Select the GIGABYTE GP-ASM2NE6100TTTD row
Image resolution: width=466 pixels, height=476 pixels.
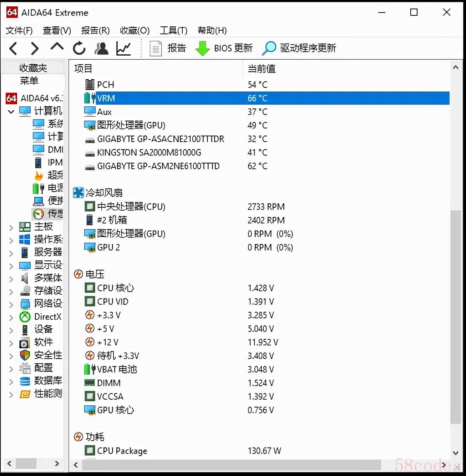267,166
